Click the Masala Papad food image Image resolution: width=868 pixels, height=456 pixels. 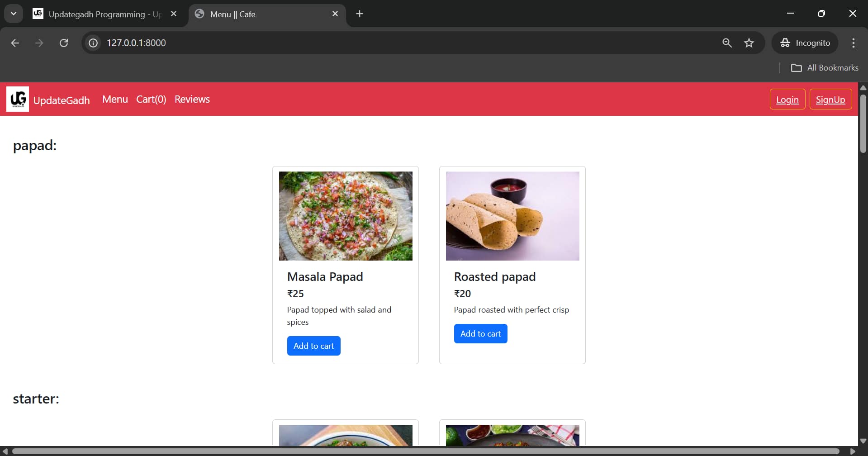tap(345, 216)
